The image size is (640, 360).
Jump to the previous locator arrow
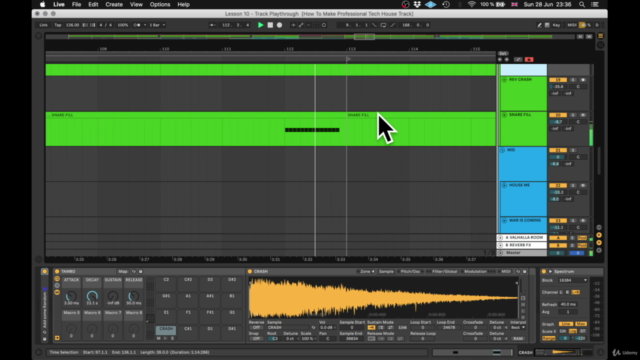pos(500,60)
